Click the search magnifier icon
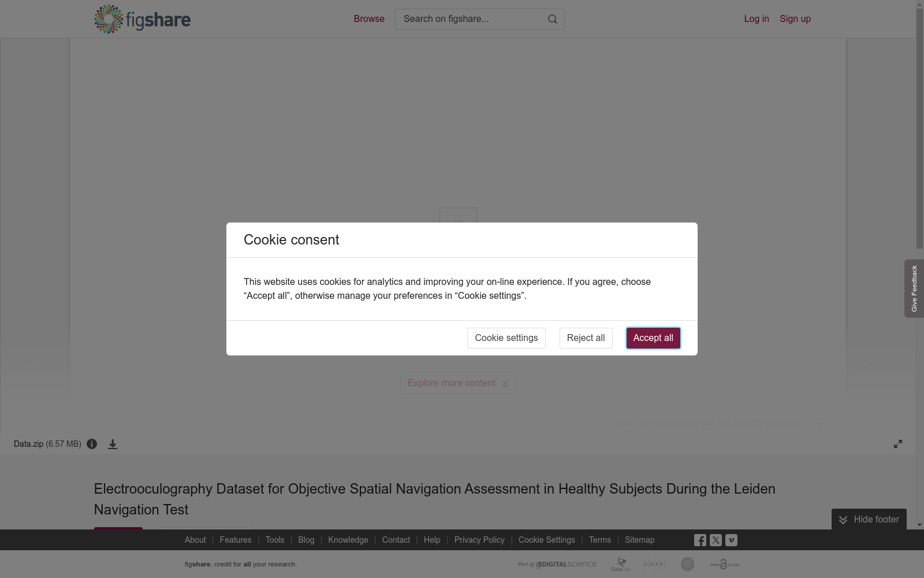Viewport: 924px width, 578px height. click(x=553, y=19)
